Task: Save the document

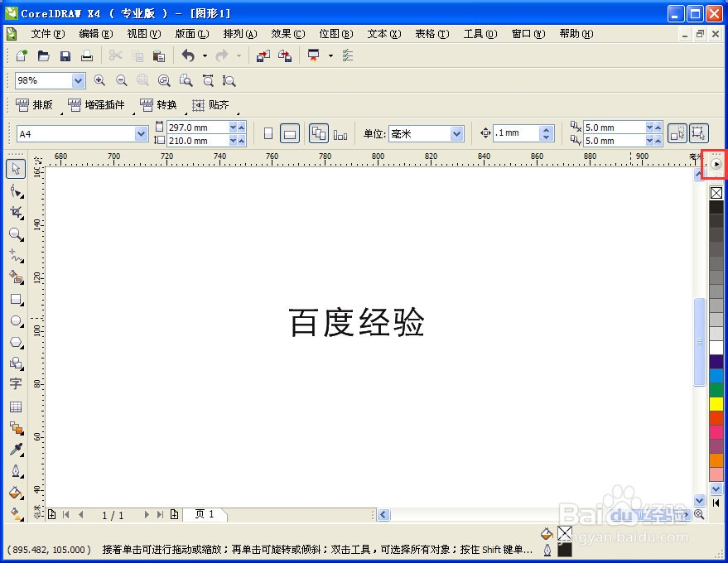Action: tap(65, 56)
